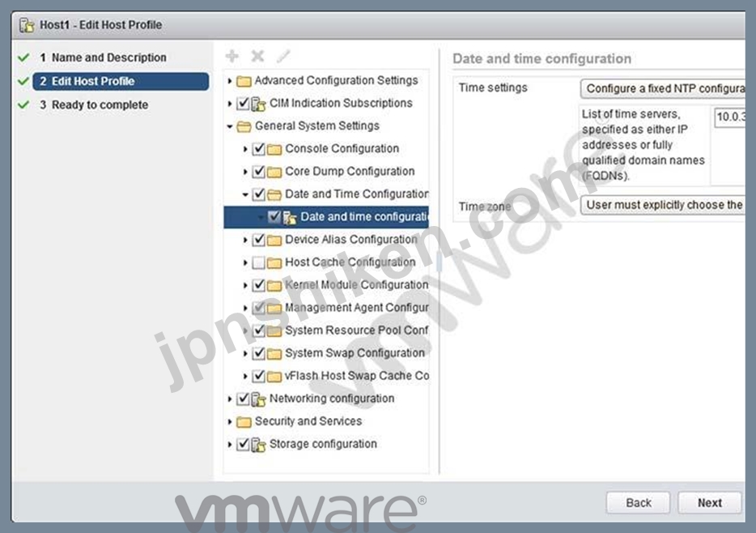
Task: Click the Host Cache Configuration folder icon
Action: (274, 263)
